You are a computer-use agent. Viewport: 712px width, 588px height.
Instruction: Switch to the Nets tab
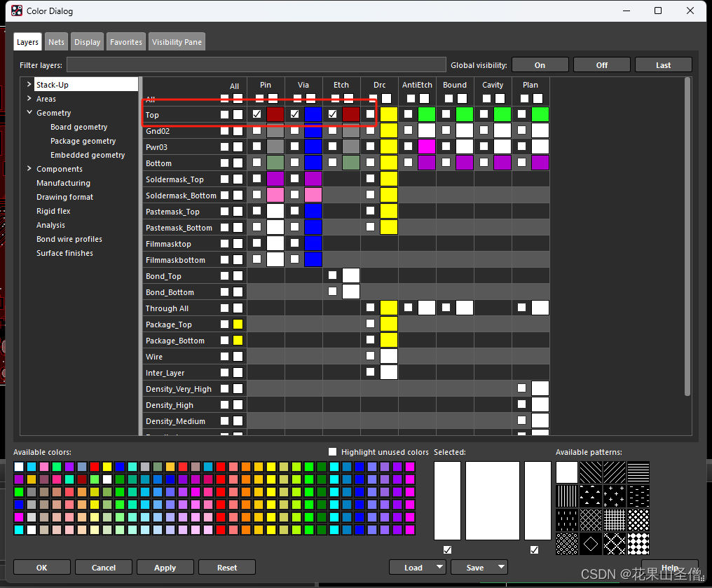coord(56,42)
